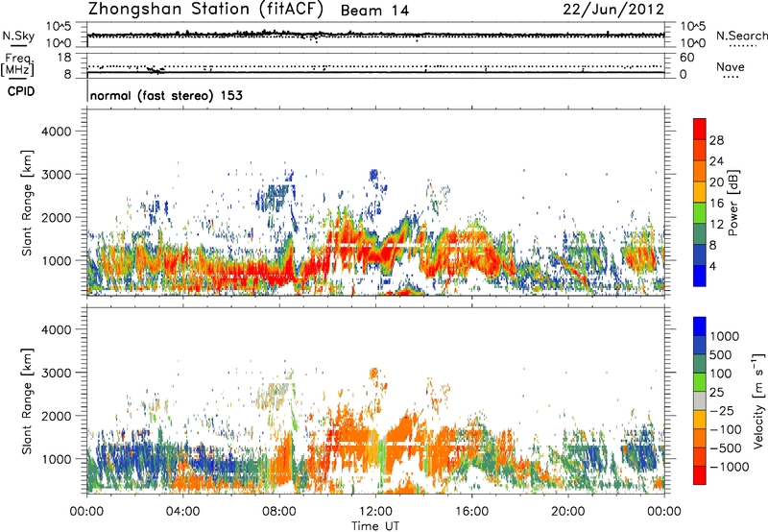Click the left '10^5' noise axis value

point(59,26)
